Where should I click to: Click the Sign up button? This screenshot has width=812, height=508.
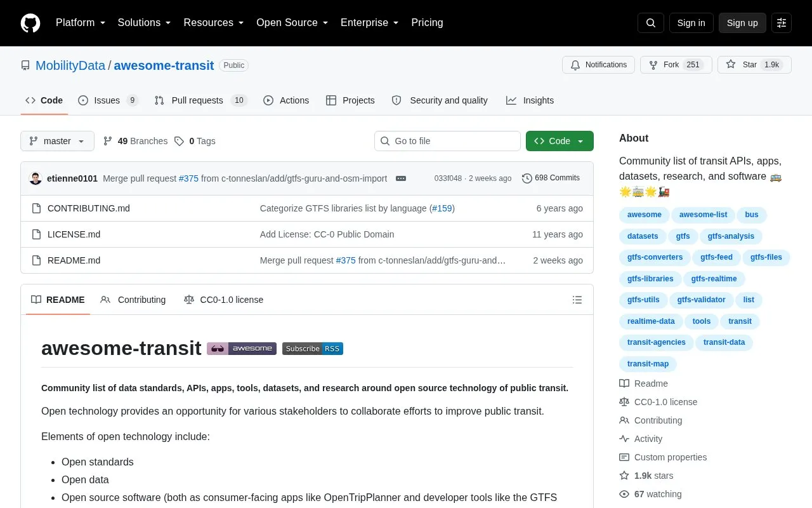click(x=742, y=23)
